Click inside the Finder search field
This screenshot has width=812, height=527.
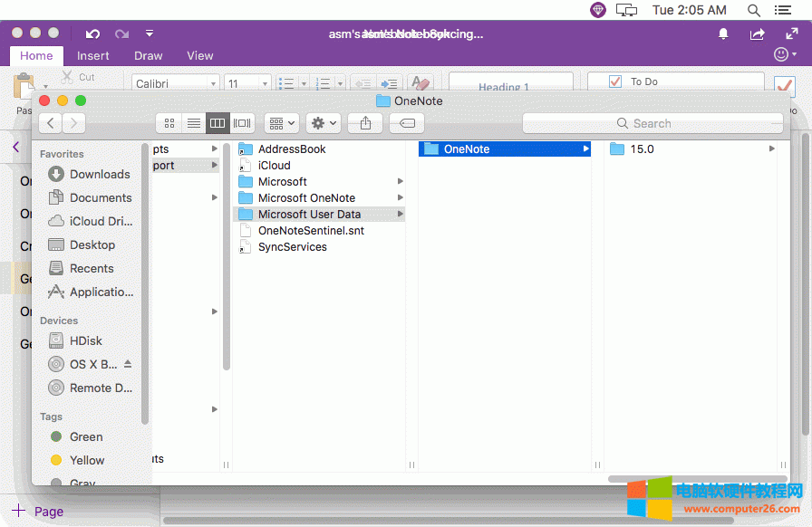tap(652, 123)
